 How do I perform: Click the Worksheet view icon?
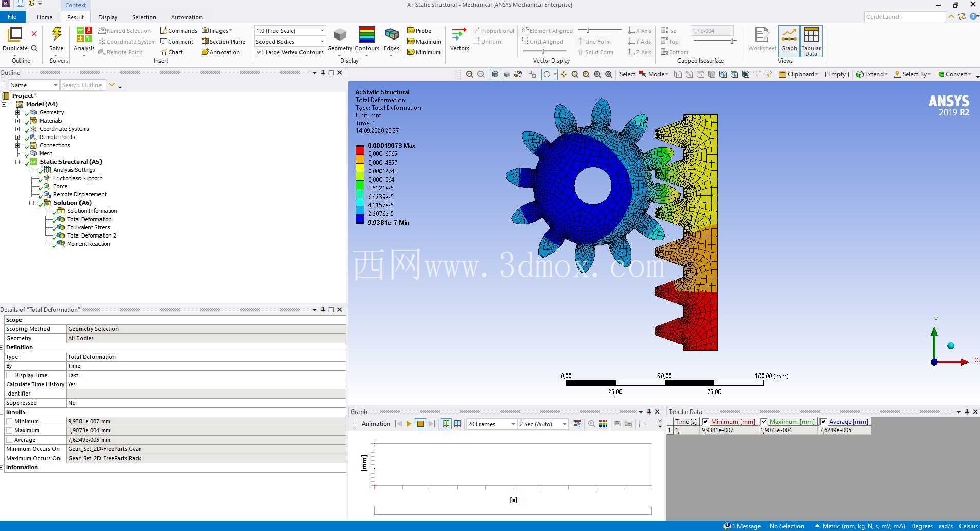762,35
